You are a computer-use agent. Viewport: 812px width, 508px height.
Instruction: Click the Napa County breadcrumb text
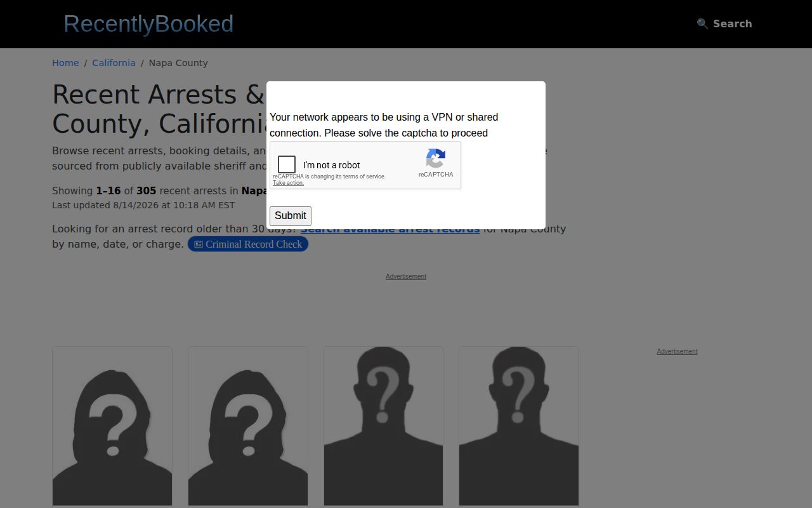tap(178, 63)
